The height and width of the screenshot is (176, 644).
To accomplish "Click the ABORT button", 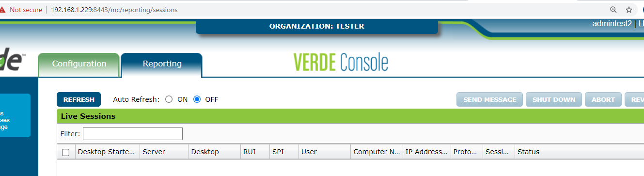I will [603, 99].
